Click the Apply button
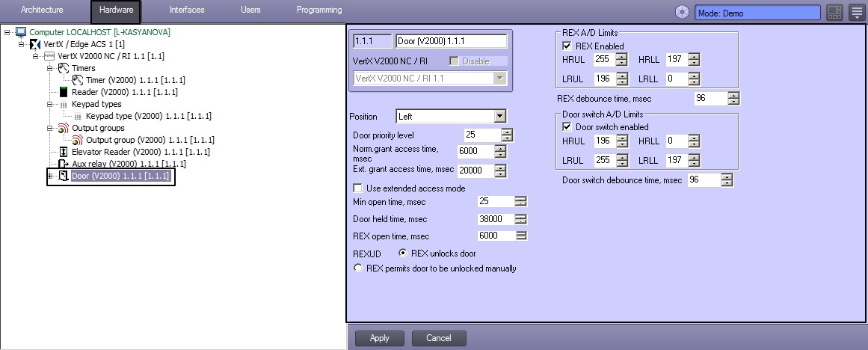Viewport: 868px width, 350px height. (379, 338)
